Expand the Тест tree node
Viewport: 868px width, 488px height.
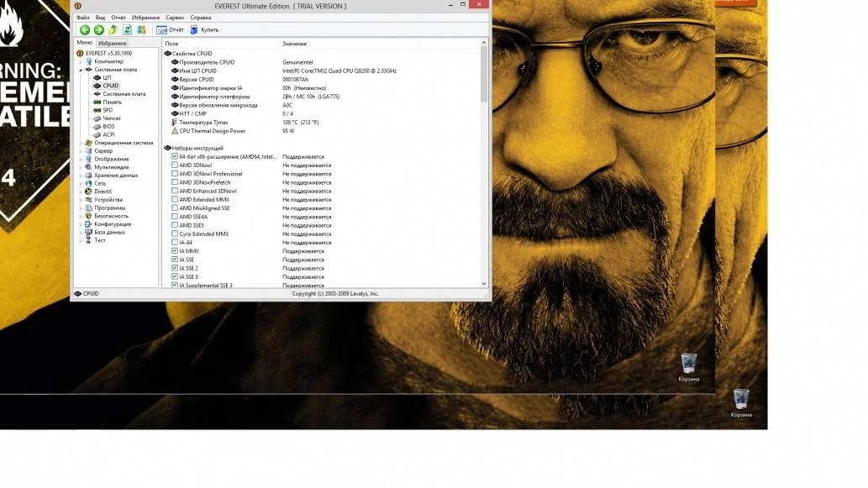pyautogui.click(x=81, y=240)
